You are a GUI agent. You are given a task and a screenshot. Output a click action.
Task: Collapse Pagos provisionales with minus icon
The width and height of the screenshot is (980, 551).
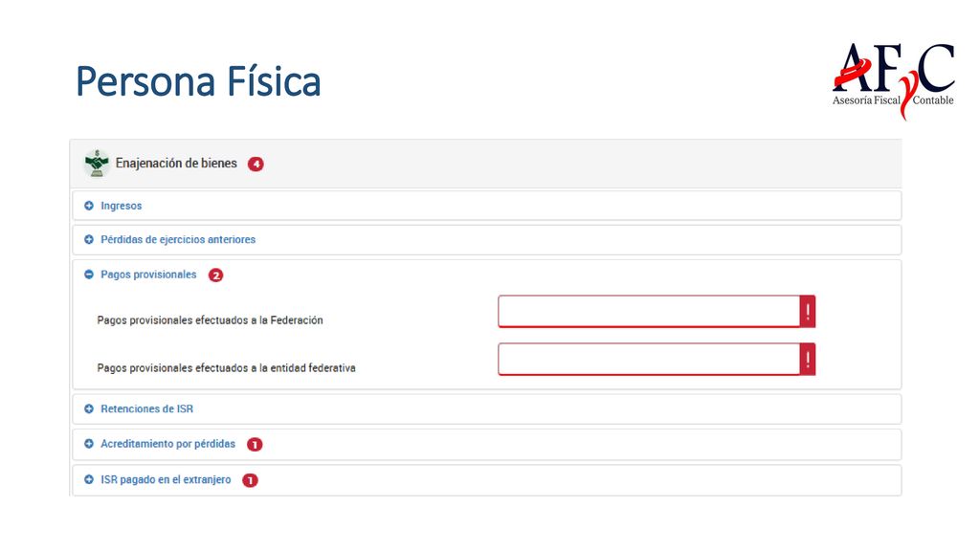pos(89,275)
